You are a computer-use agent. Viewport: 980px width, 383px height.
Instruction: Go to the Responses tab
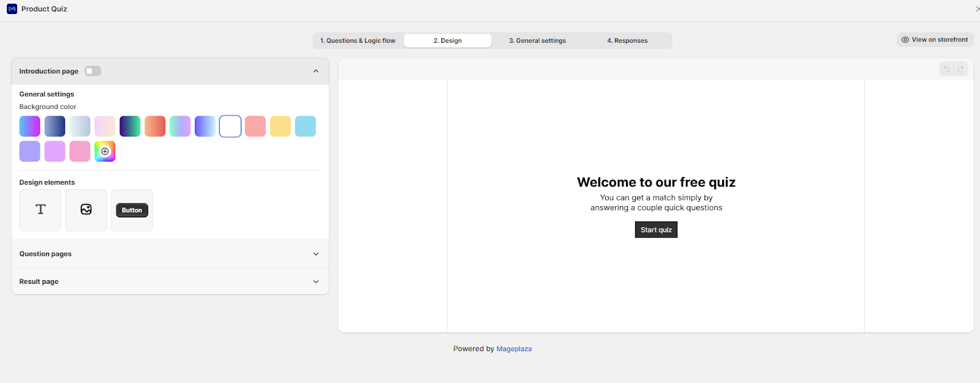tap(627, 41)
